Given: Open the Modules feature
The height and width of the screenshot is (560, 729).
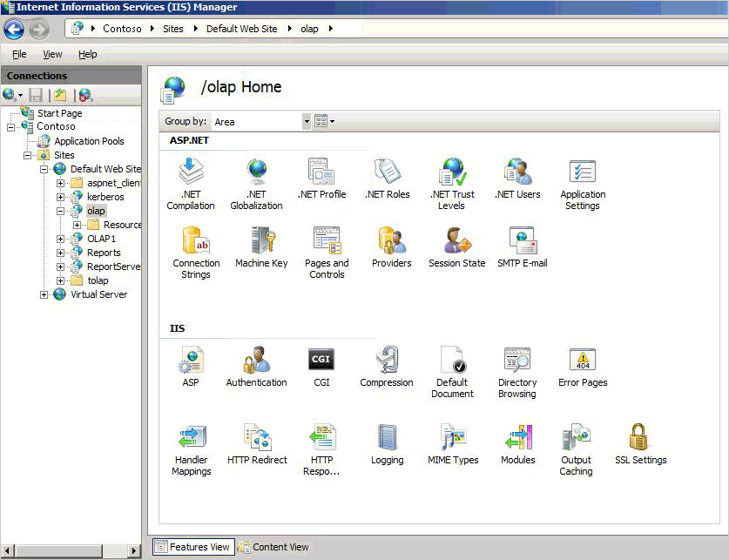Looking at the screenshot, I should 517,439.
